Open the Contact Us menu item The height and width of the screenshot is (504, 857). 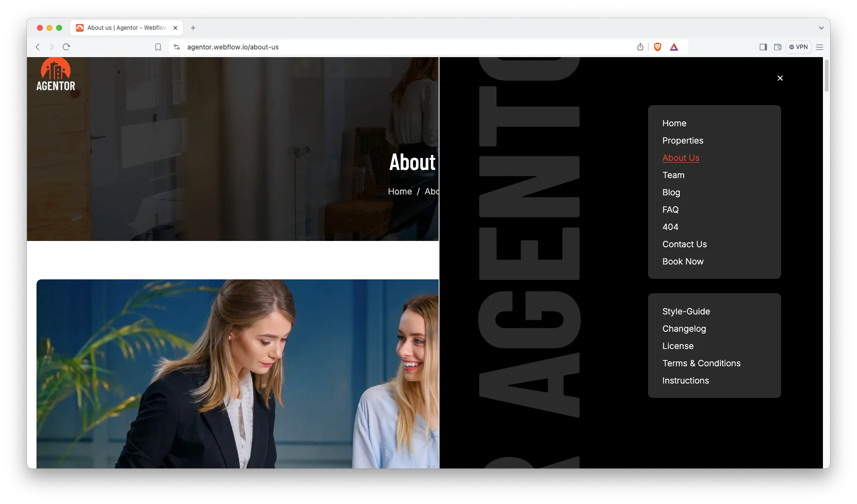(x=684, y=244)
